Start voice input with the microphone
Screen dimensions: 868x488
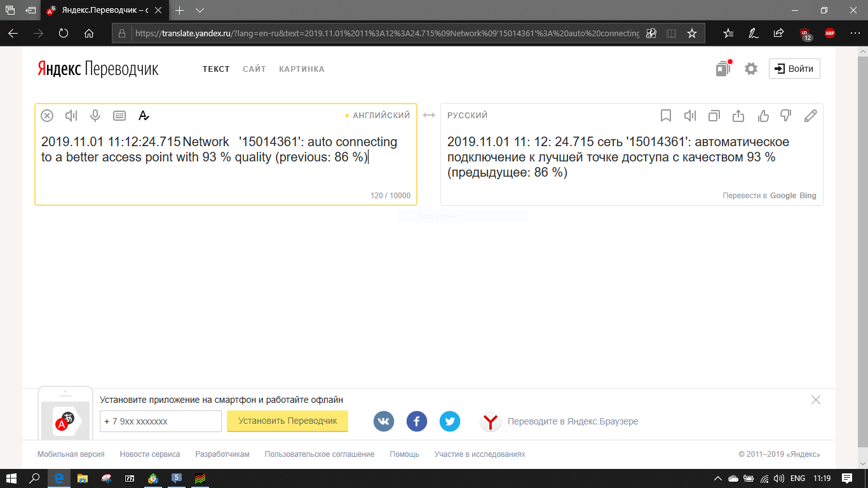click(95, 116)
